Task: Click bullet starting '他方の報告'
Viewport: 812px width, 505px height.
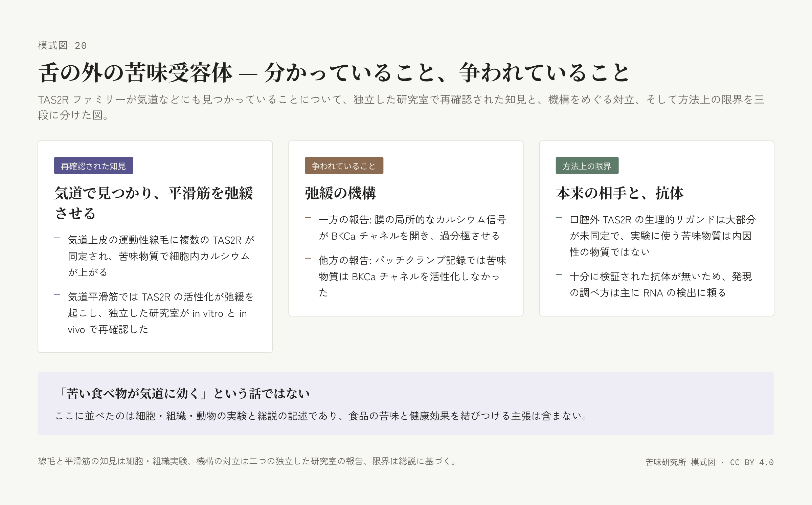Action: (406, 276)
